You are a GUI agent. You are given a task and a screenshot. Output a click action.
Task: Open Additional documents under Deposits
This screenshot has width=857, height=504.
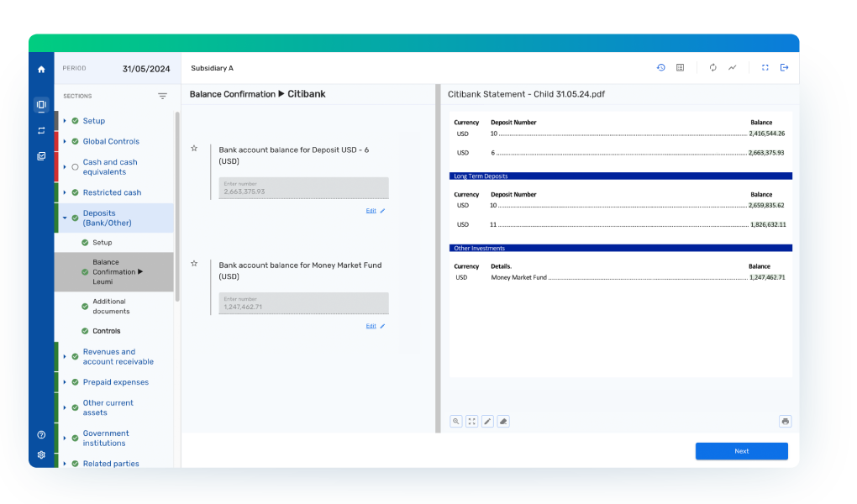(x=109, y=307)
